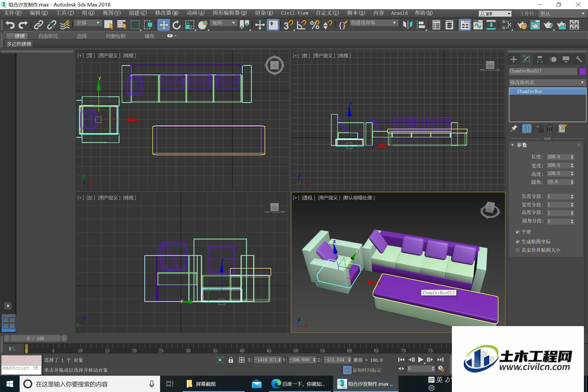Click the 0 / 100 time slider
Image resolution: width=588 pixels, height=392 pixels.
(35, 338)
